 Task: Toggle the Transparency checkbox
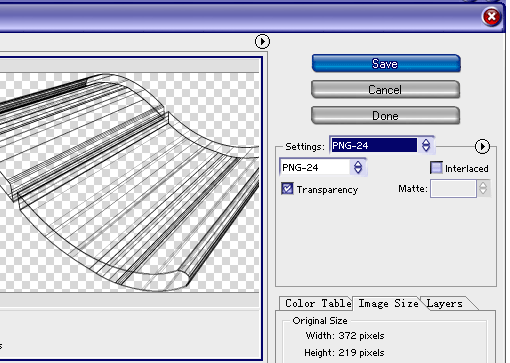click(x=287, y=189)
